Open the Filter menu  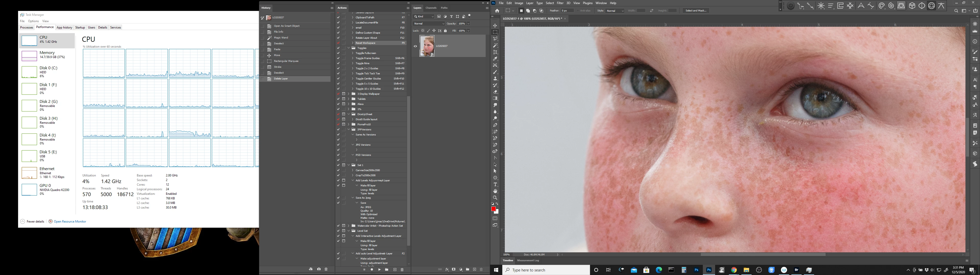(x=560, y=3)
